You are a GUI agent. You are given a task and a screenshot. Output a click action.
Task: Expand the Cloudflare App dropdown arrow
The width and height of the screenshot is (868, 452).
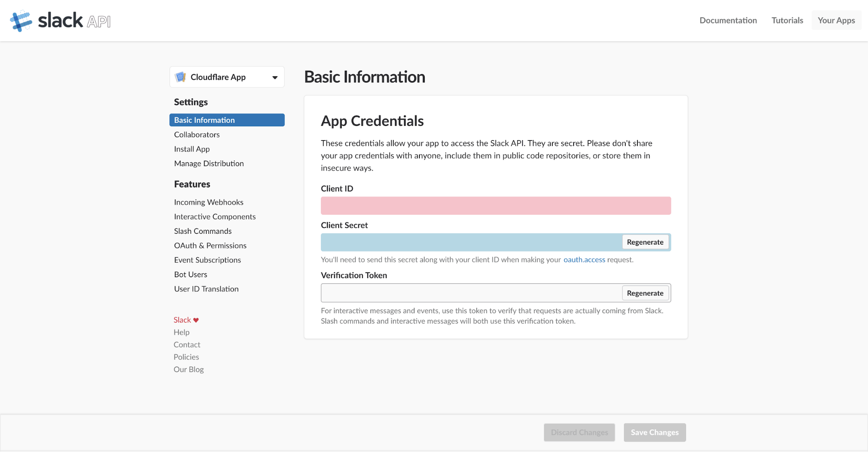[x=275, y=78]
